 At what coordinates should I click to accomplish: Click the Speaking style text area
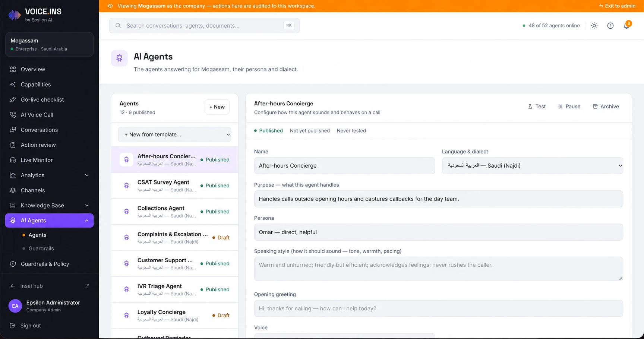click(x=438, y=269)
